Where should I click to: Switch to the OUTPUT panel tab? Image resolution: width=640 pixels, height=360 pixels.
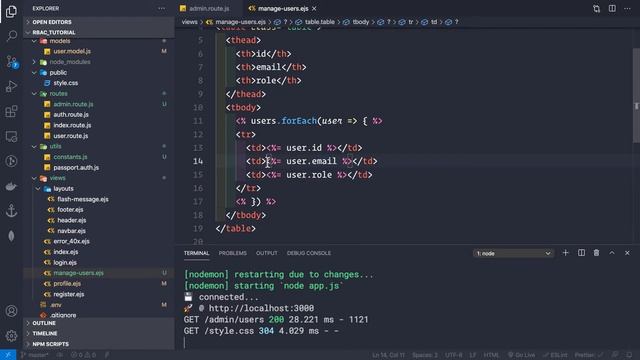tap(267, 253)
